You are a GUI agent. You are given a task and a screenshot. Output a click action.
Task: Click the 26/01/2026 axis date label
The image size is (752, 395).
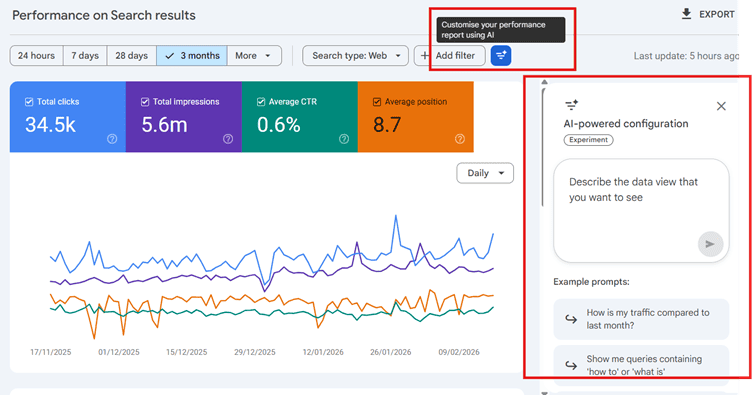(390, 352)
